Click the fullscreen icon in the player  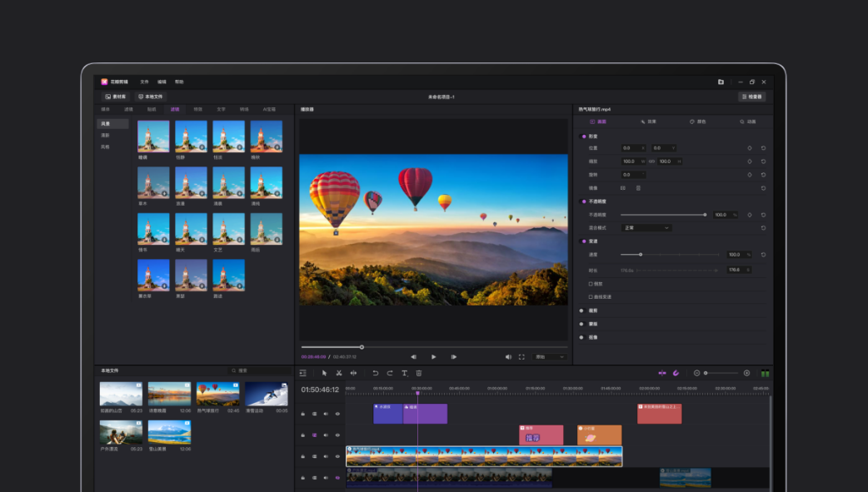tap(522, 356)
